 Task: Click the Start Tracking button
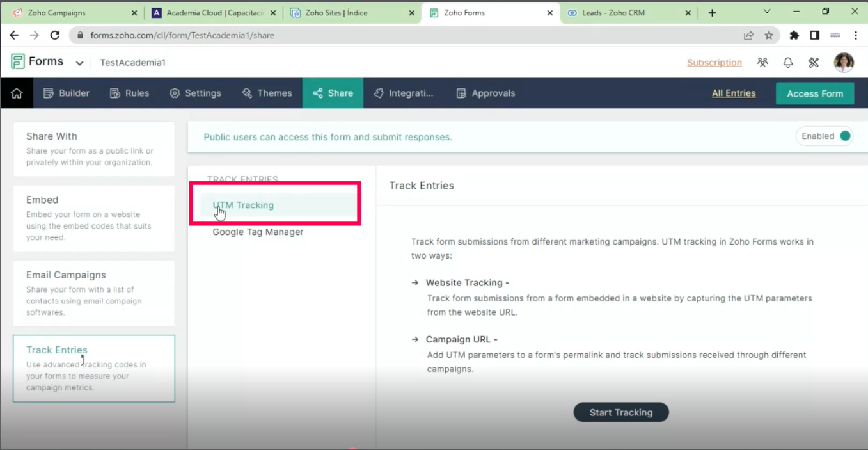pos(620,412)
